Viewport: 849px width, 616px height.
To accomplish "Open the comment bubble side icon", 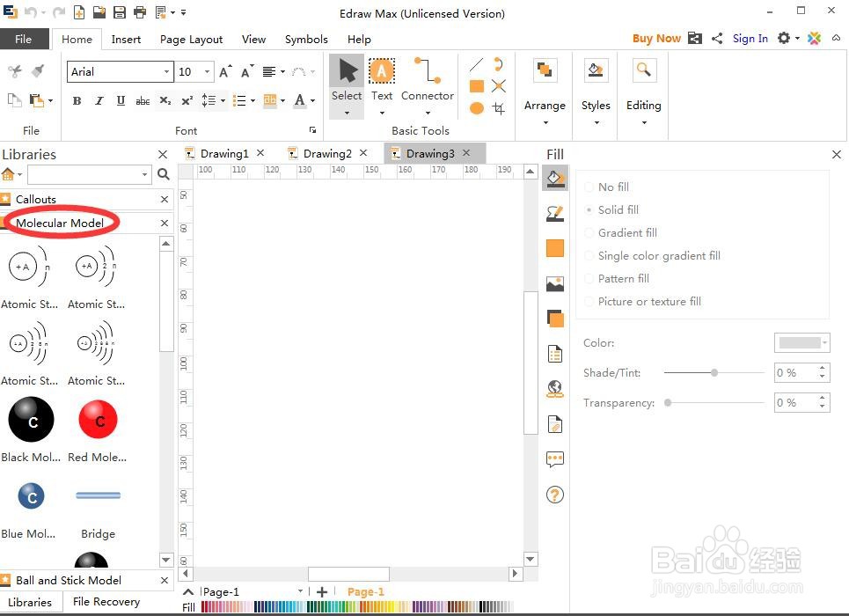I will point(555,459).
